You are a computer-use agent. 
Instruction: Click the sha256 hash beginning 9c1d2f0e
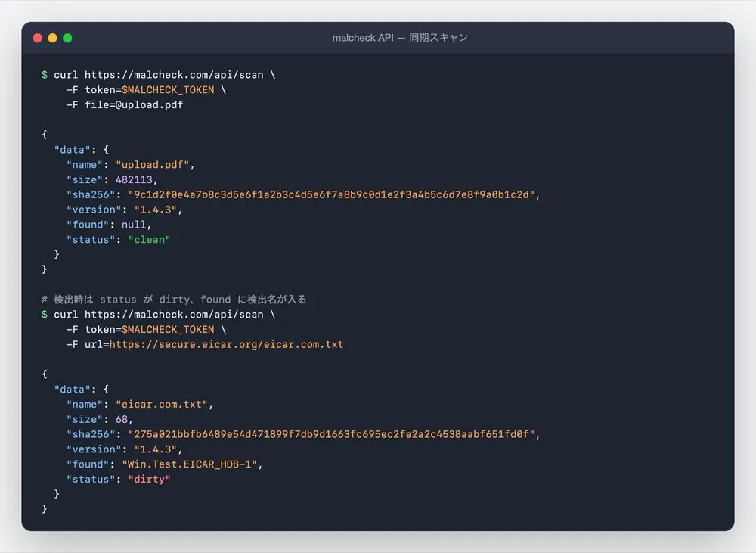click(331, 194)
